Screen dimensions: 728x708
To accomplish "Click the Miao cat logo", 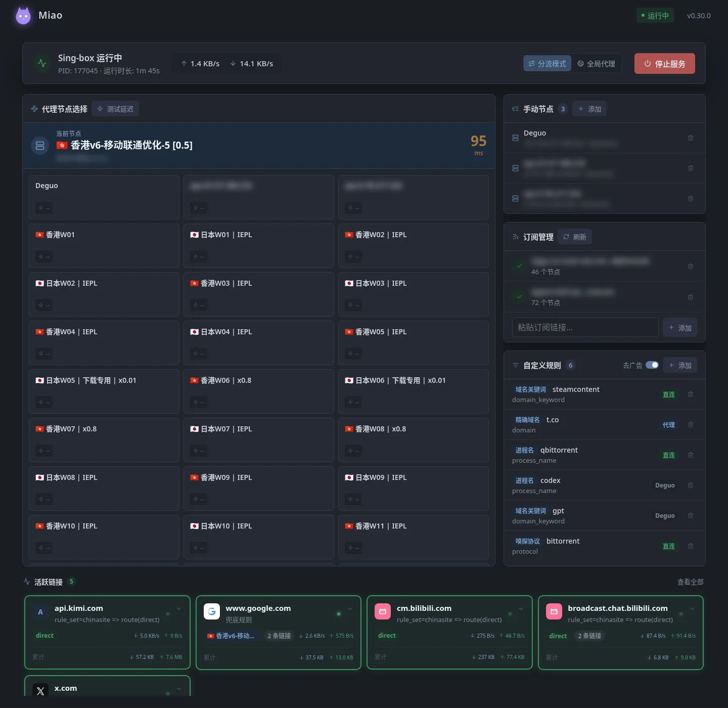I will click(x=23, y=16).
